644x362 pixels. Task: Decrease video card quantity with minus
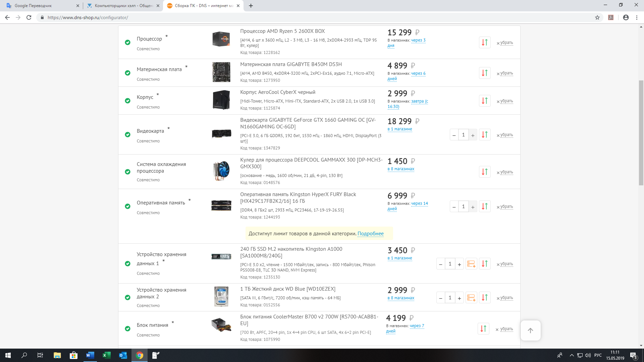pos(454,135)
